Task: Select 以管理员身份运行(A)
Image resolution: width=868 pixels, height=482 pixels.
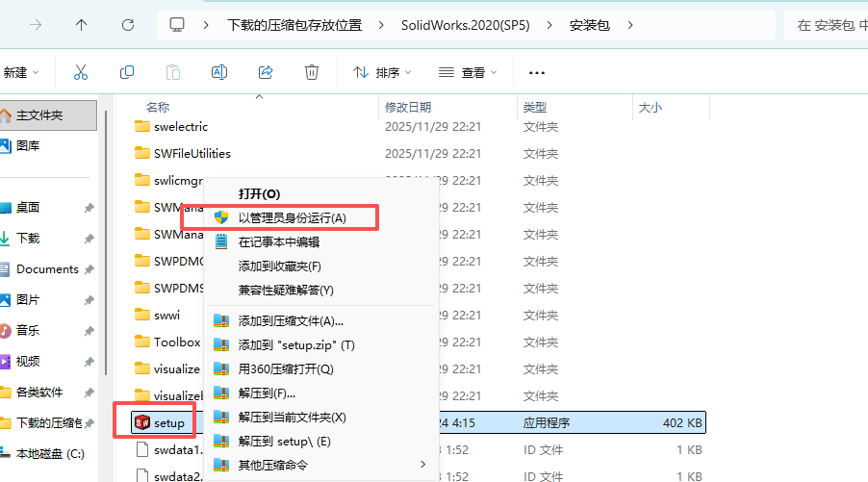Action: tap(293, 217)
